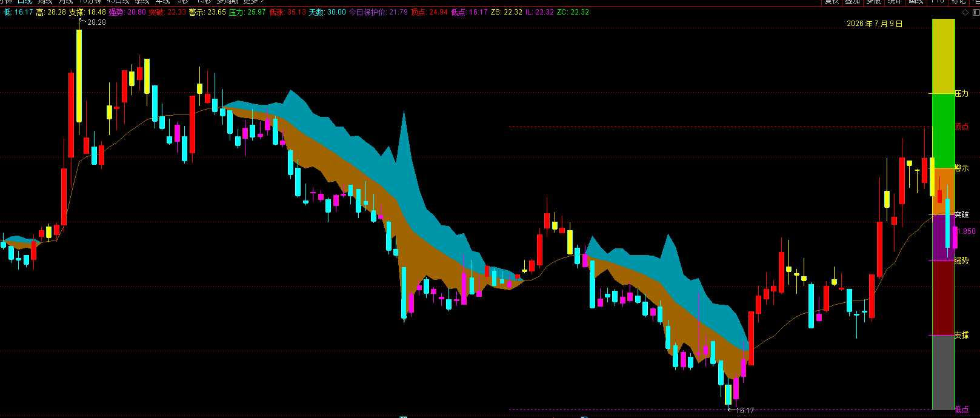This screenshot has width=980, height=418.
Task: Click the magenta 1.850 value on right
Action: click(x=967, y=231)
